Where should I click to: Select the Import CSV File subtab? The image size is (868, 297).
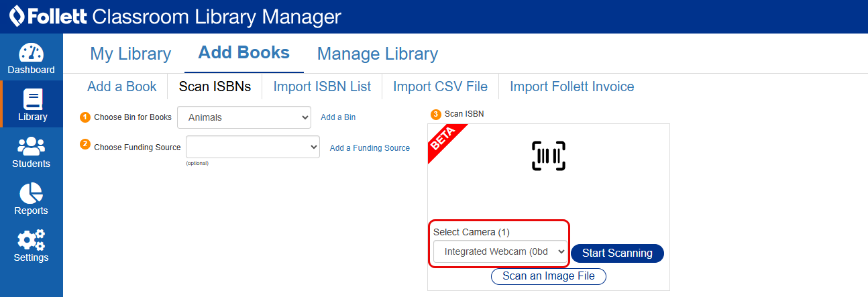[440, 86]
